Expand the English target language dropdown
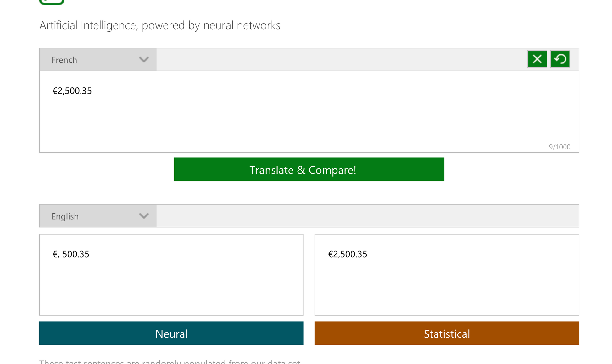 pyautogui.click(x=97, y=216)
